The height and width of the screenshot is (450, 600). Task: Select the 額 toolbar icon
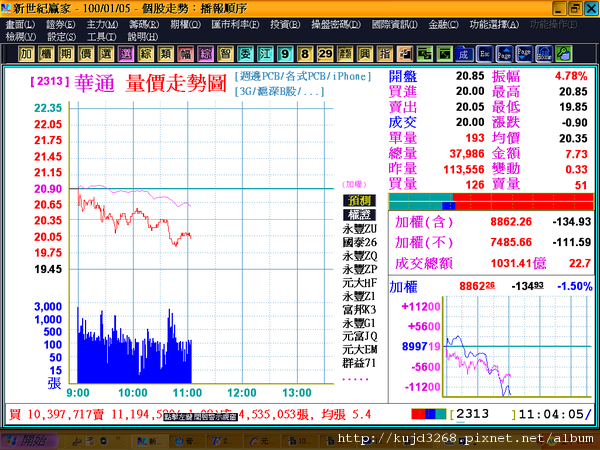[345, 54]
